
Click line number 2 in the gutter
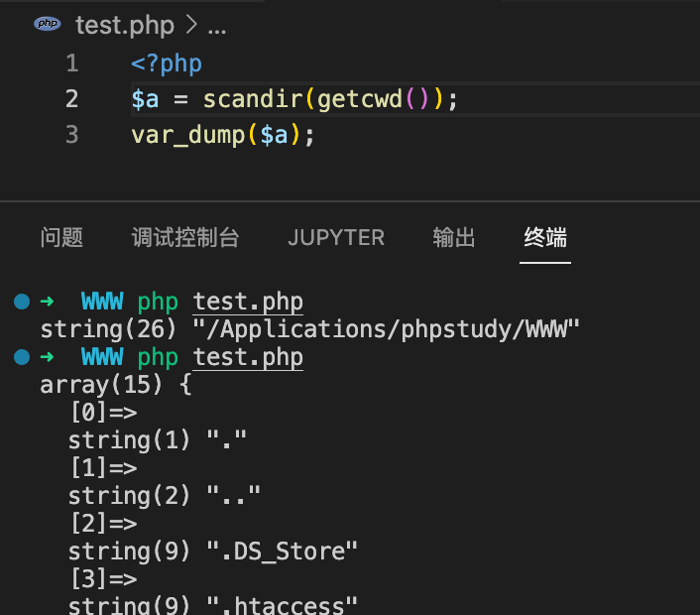click(x=71, y=99)
